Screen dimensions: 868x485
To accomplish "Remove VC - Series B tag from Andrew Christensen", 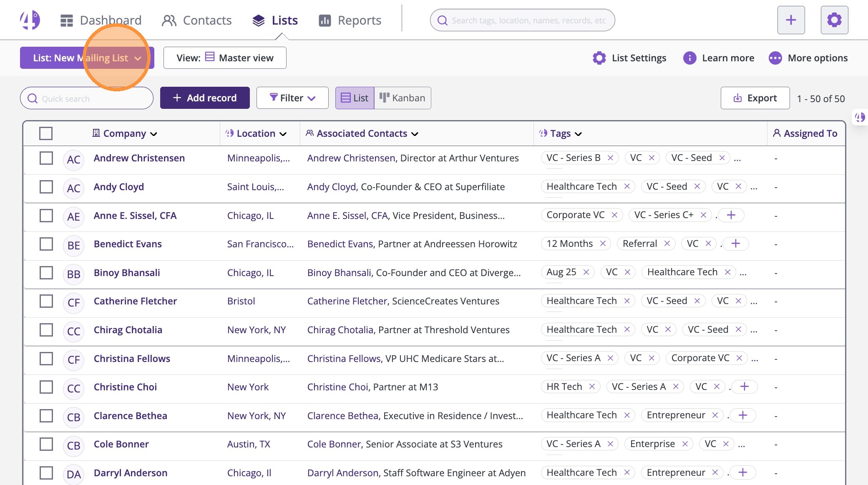I will pyautogui.click(x=610, y=158).
